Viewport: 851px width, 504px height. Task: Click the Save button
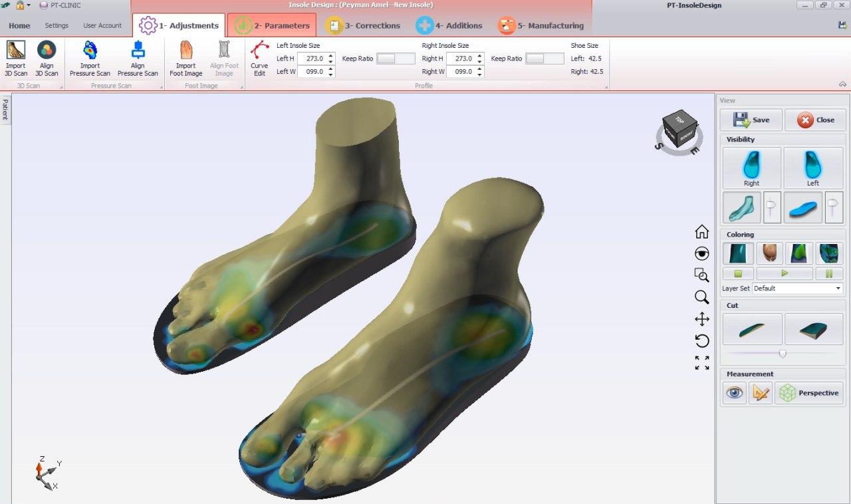point(751,120)
